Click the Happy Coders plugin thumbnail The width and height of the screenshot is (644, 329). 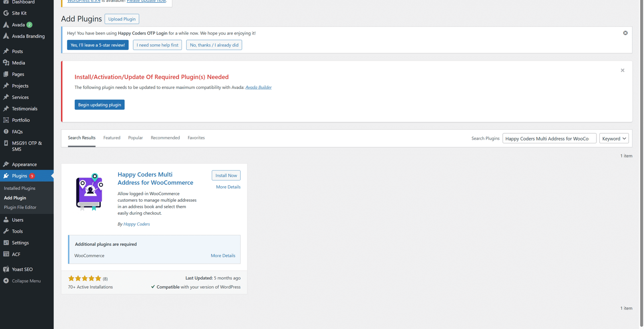click(x=90, y=192)
